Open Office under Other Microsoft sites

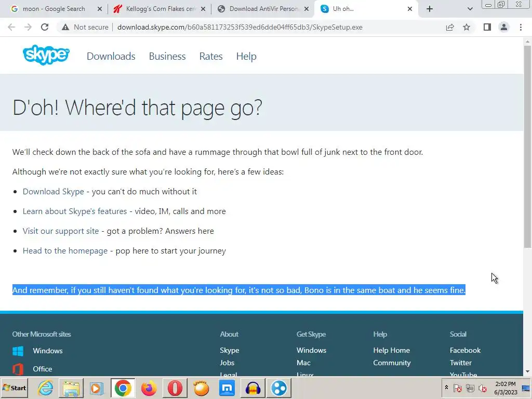43,369
